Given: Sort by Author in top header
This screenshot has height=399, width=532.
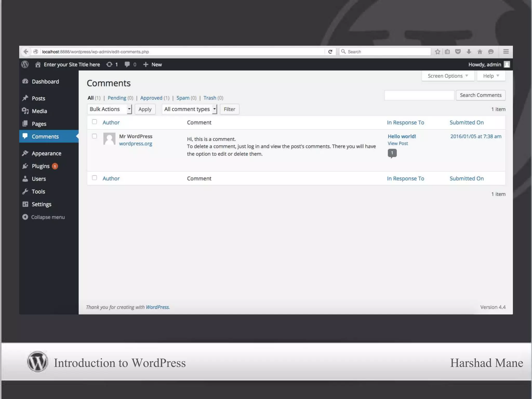Looking at the screenshot, I should point(111,122).
